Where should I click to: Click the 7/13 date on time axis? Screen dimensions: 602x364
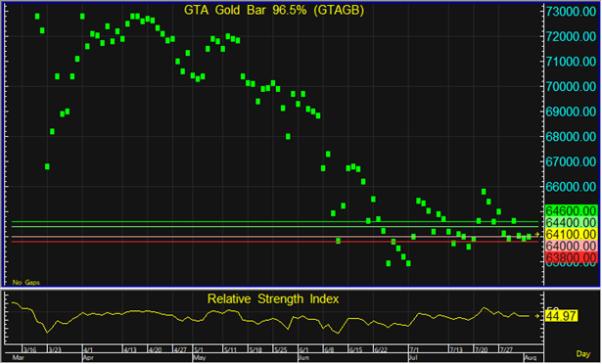tap(456, 349)
